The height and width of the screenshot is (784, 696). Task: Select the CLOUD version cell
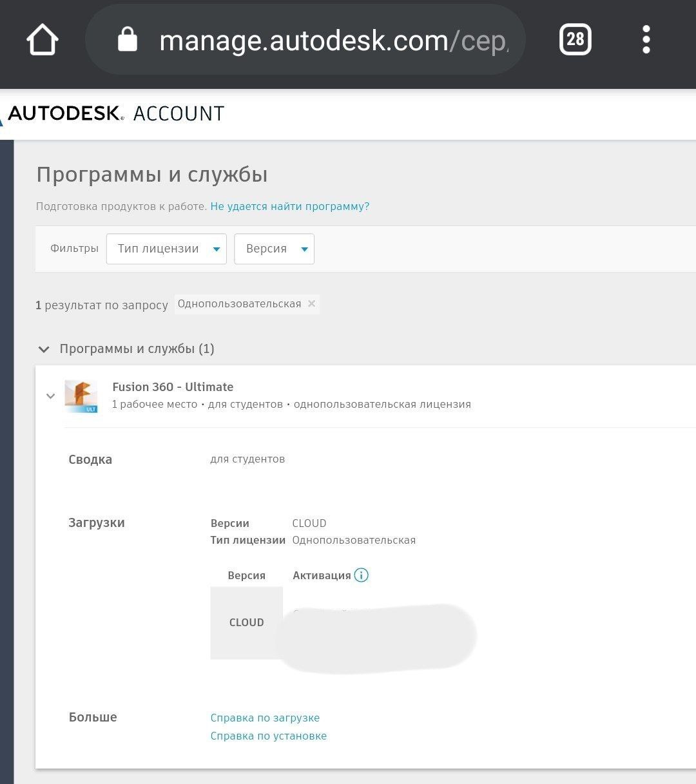(247, 622)
